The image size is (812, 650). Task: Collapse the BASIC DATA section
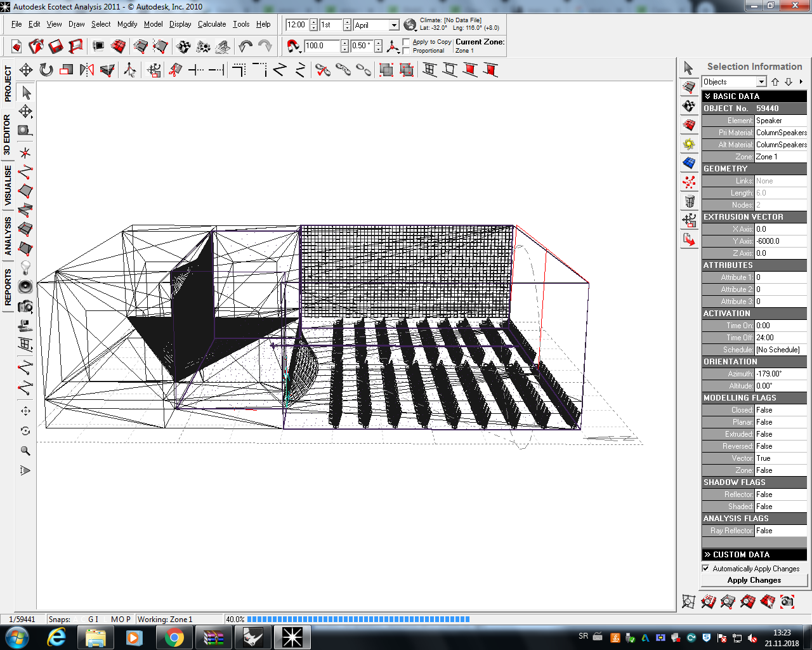[x=754, y=96]
